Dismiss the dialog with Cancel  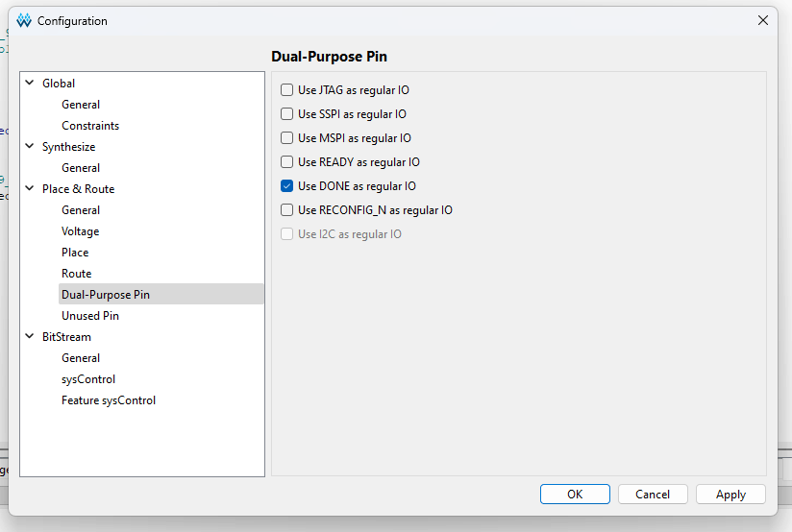point(653,495)
